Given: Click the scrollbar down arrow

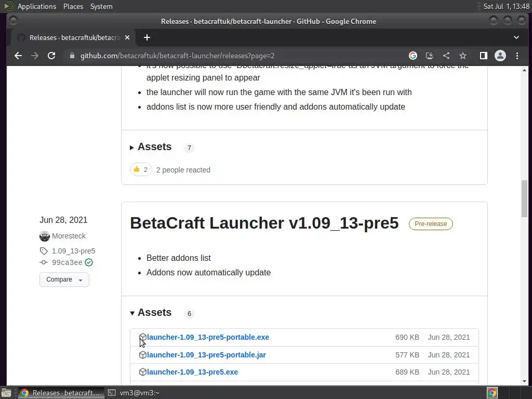Looking at the screenshot, I should click(x=525, y=381).
